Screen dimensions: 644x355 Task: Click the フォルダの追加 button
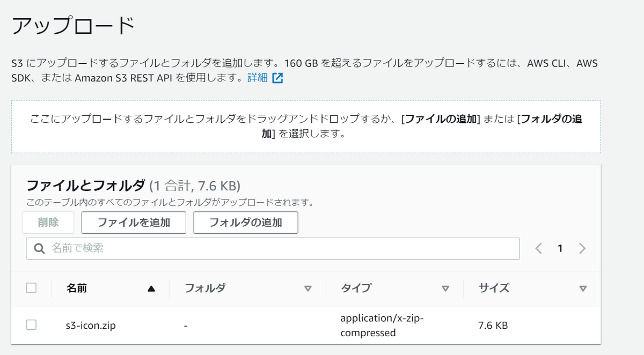click(246, 223)
